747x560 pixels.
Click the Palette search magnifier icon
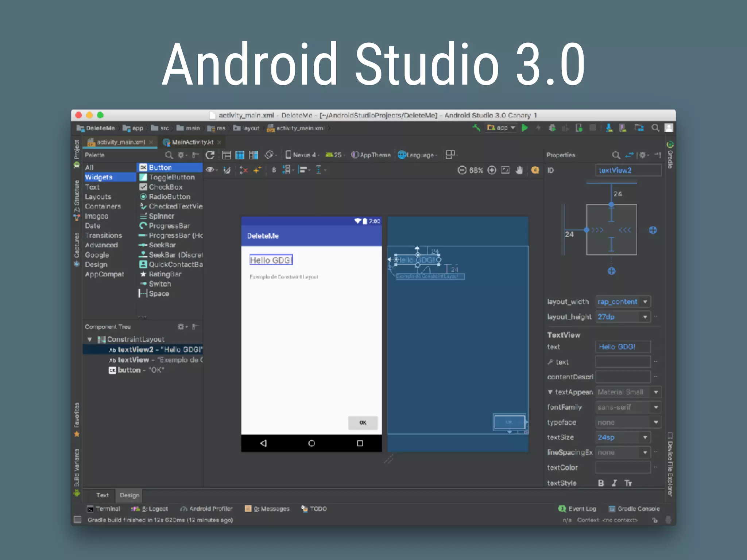[x=169, y=155]
